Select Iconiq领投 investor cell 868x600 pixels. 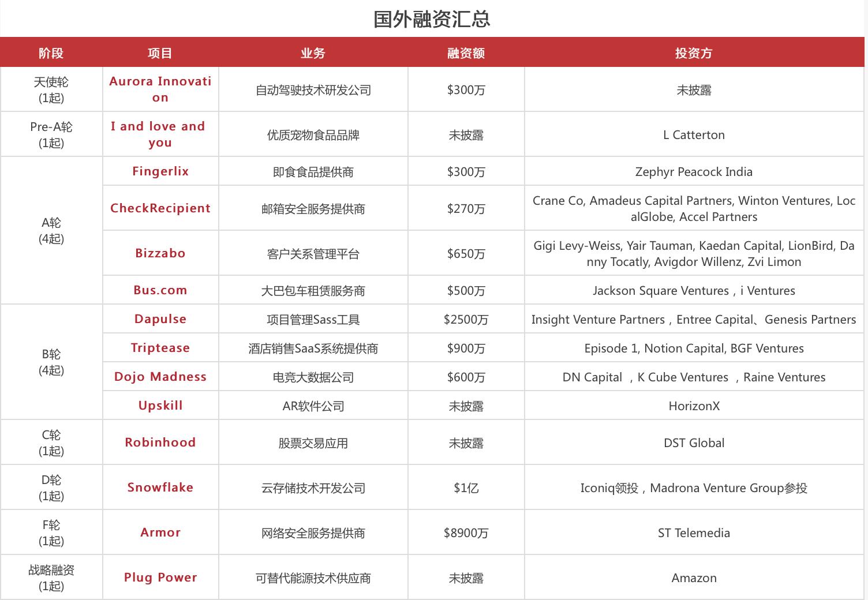(694, 489)
